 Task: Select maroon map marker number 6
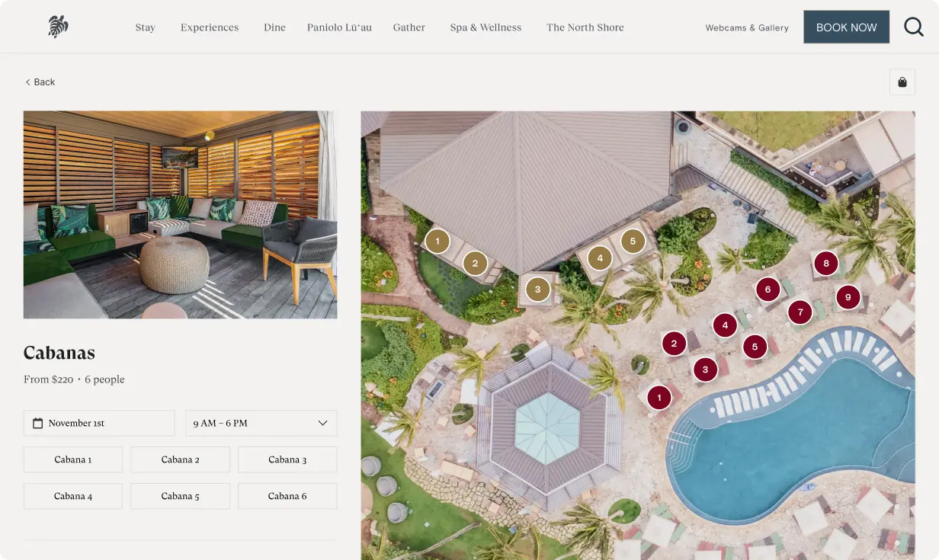pos(768,290)
